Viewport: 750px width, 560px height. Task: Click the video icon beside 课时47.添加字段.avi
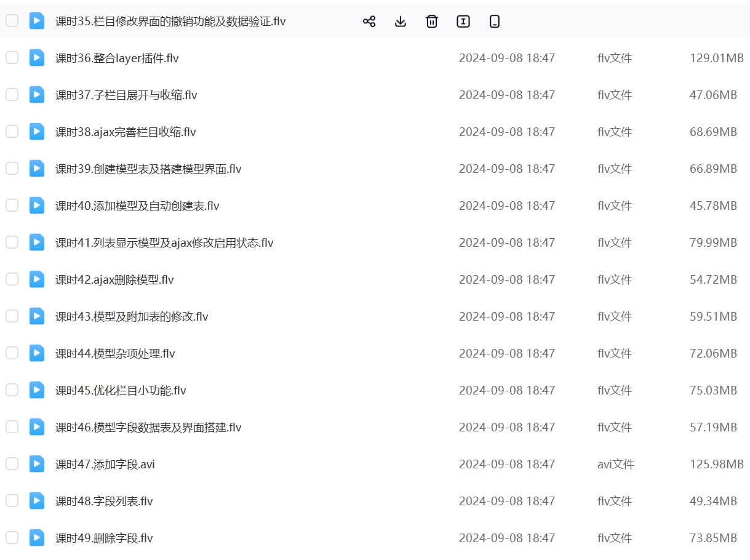37,464
